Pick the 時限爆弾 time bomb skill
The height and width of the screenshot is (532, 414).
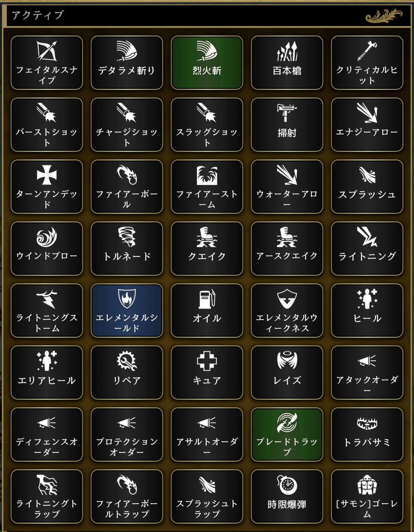pos(287,496)
